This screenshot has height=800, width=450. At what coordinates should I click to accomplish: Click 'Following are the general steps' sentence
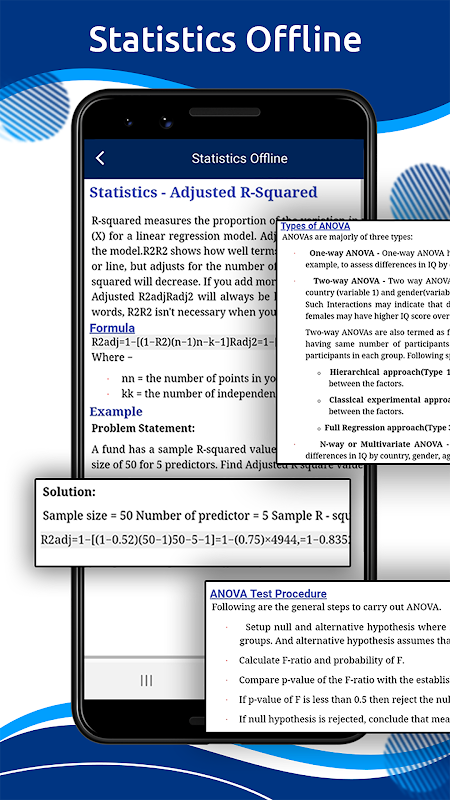coord(326,607)
